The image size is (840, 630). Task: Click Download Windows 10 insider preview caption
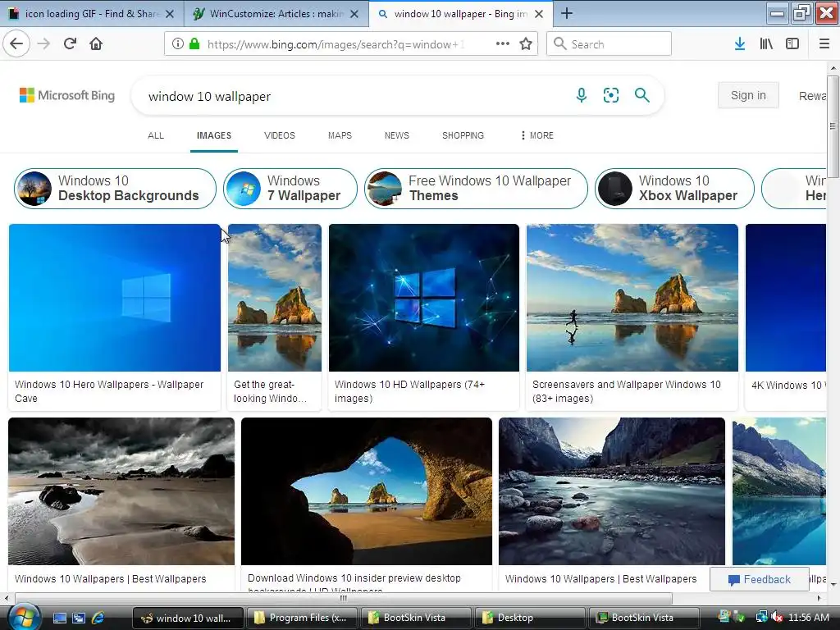click(354, 583)
